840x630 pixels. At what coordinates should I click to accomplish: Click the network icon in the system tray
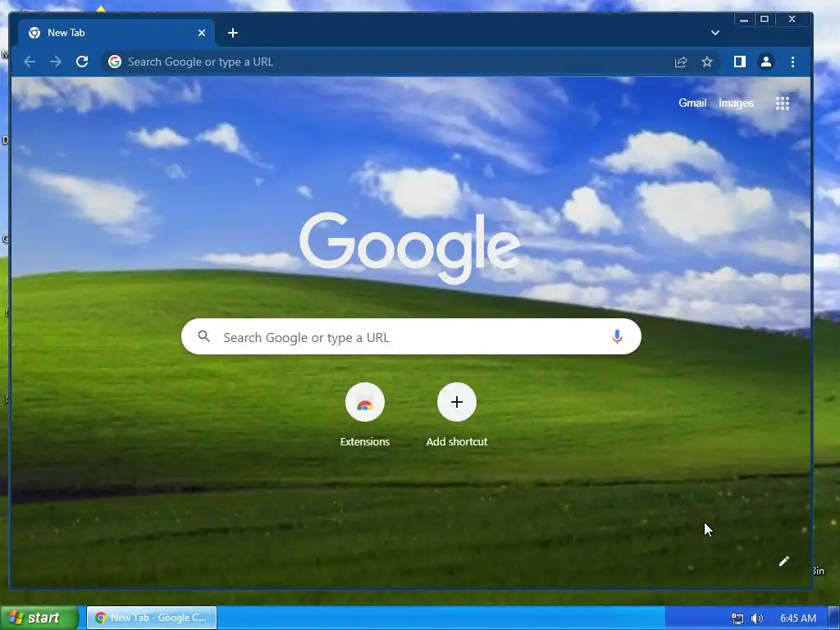(x=737, y=619)
